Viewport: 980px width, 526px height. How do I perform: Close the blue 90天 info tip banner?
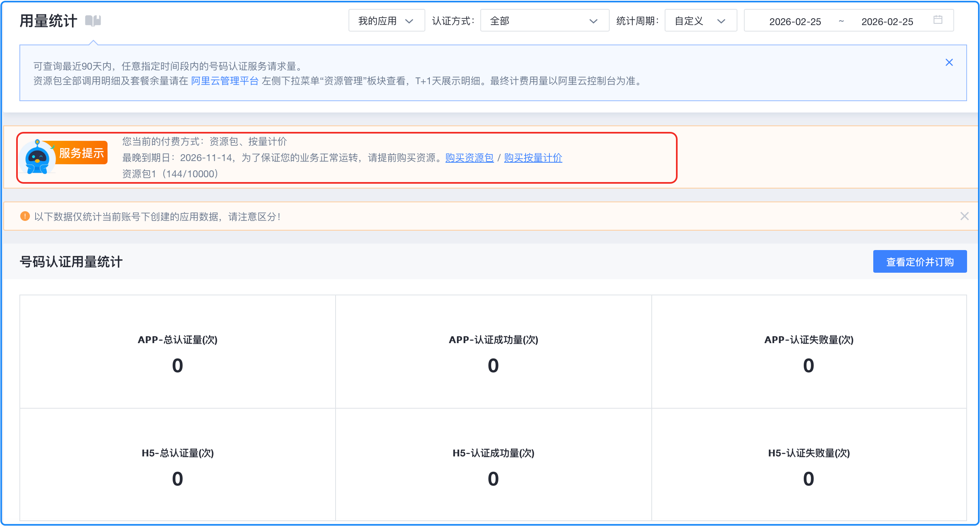click(x=949, y=62)
